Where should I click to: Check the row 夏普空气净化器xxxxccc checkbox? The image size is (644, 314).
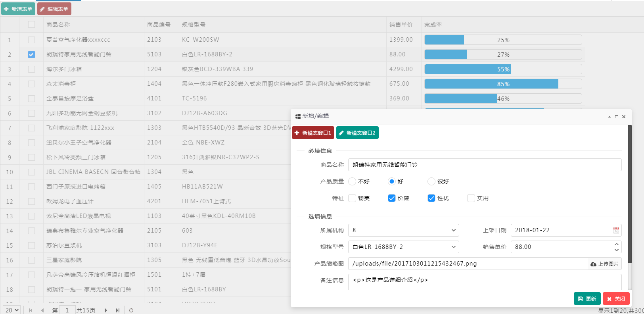(31, 40)
